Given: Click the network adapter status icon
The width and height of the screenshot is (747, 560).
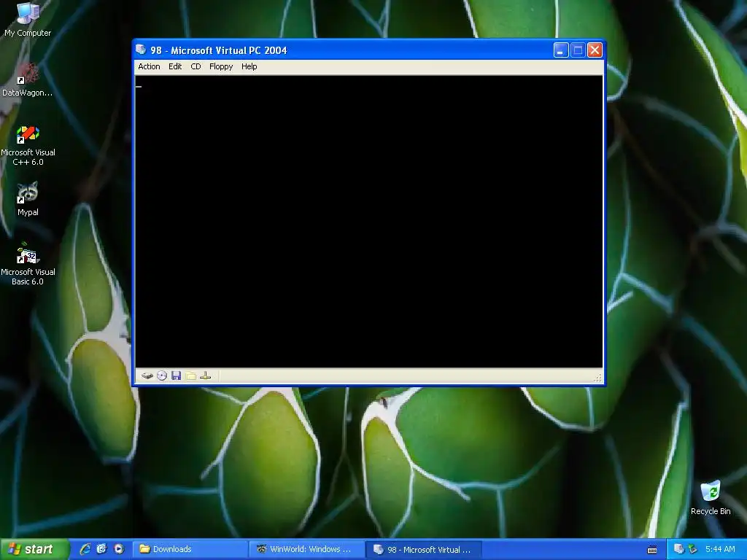Looking at the screenshot, I should coord(205,376).
